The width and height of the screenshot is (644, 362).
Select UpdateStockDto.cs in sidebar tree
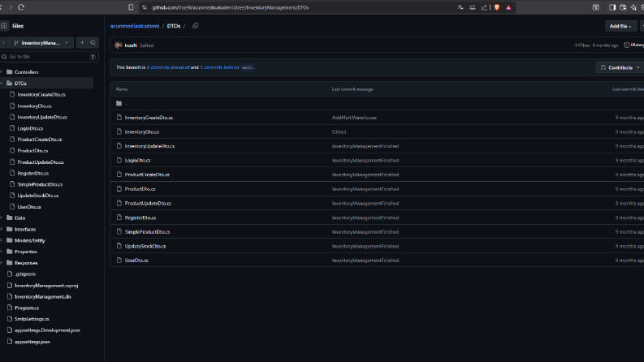(x=38, y=196)
